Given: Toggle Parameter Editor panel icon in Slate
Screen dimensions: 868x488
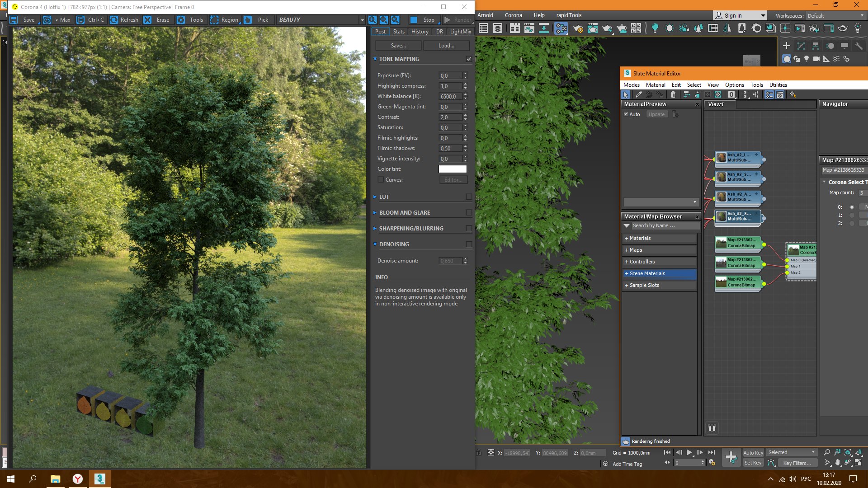Looking at the screenshot, I should point(780,94).
